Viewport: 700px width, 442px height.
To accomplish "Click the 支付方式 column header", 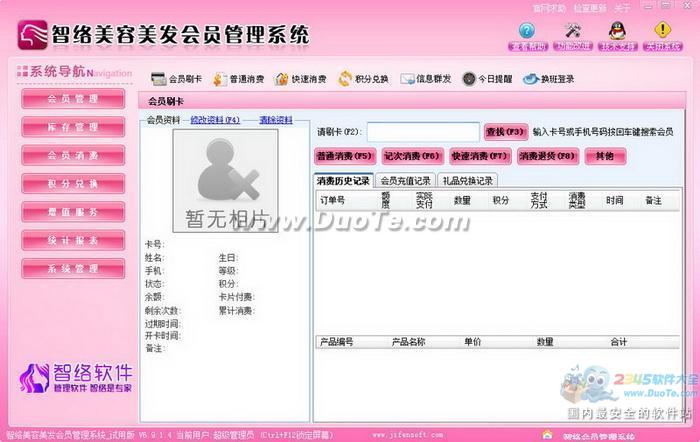I will point(539,200).
